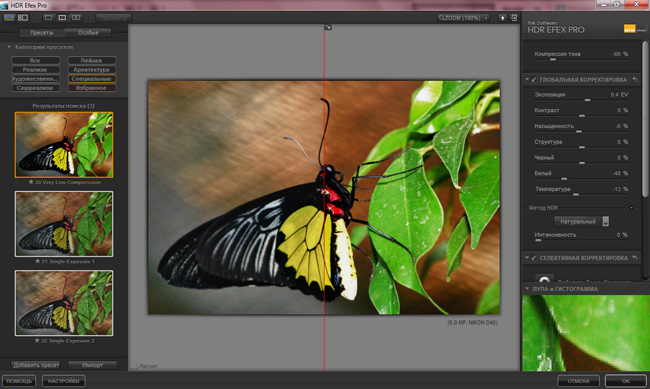Screen dimensions: 650x389
Task: Click the image-only display mode icon
Action: [x=9, y=17]
